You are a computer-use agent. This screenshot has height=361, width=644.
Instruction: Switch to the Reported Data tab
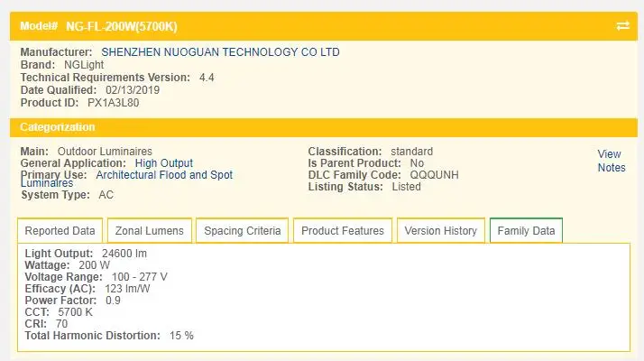click(x=60, y=231)
